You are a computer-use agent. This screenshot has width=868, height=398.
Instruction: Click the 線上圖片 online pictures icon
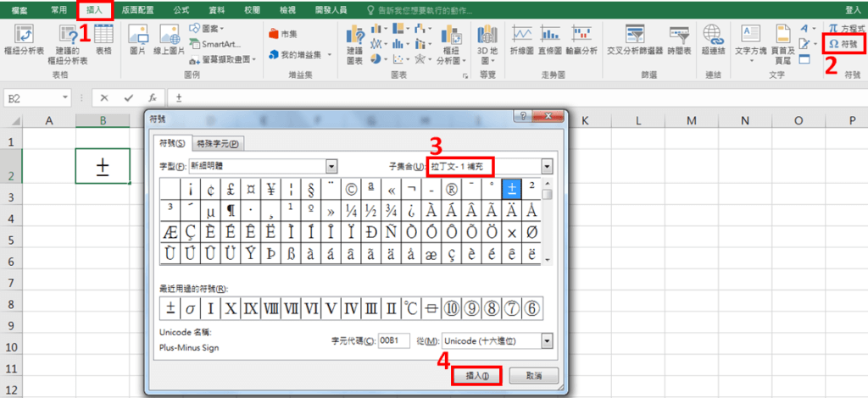tap(171, 40)
